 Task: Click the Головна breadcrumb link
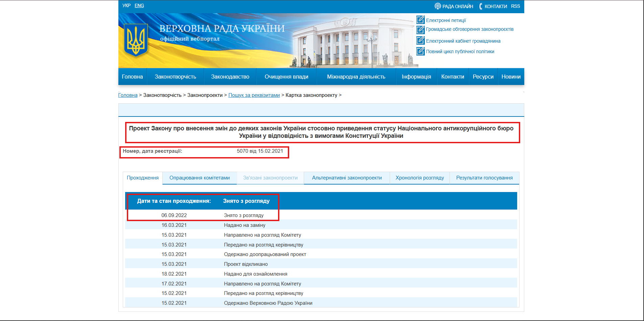point(128,95)
